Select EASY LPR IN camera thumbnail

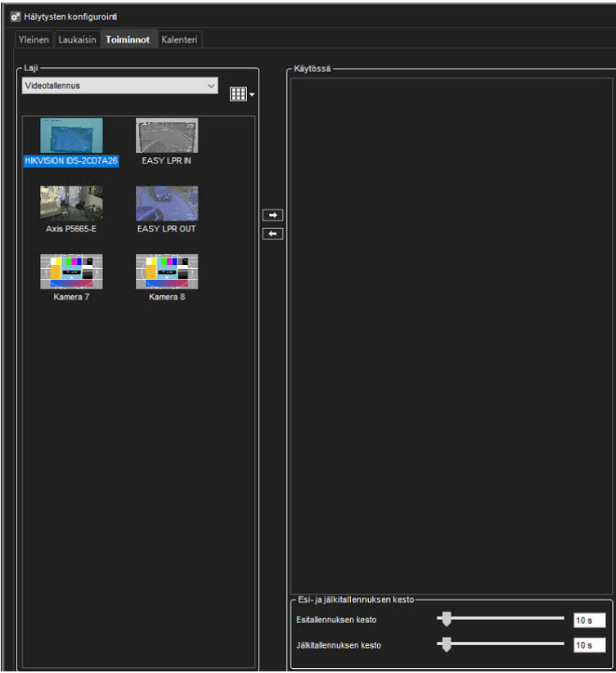166,136
